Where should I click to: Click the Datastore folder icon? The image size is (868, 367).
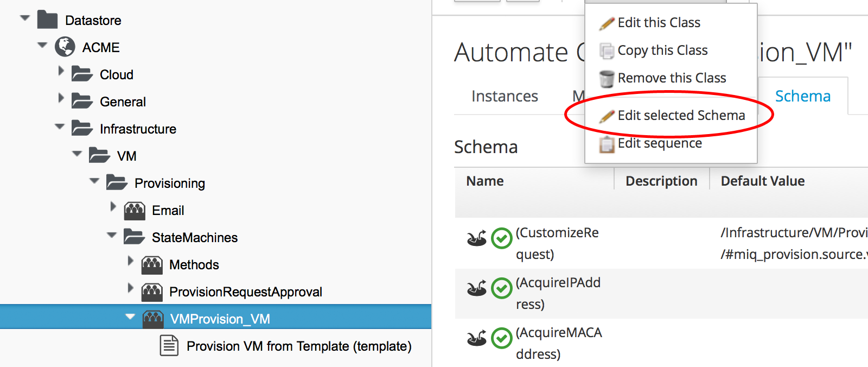(47, 20)
